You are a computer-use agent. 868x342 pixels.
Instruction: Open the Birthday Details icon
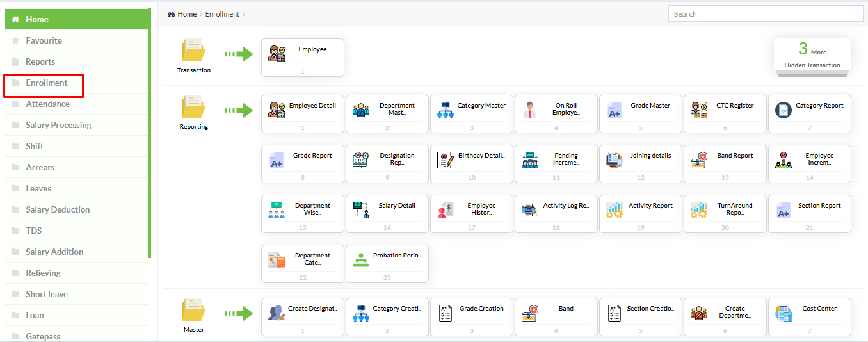pos(446,160)
